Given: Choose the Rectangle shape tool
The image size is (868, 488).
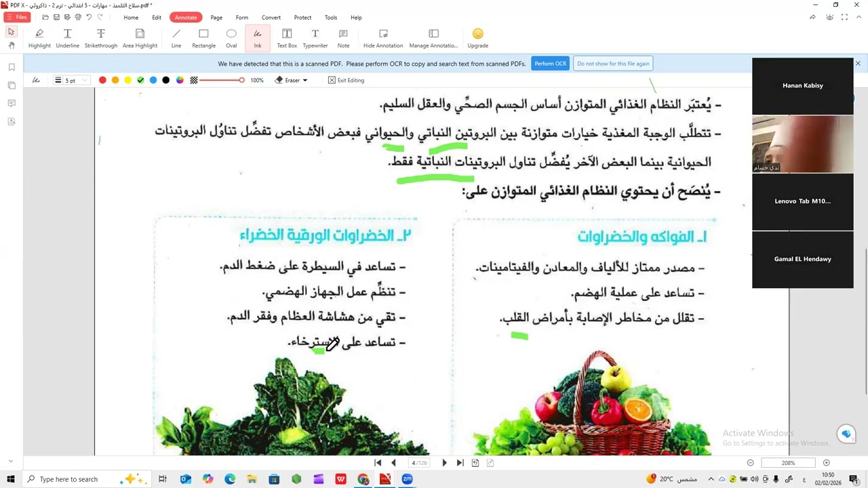Looking at the screenshot, I should pyautogui.click(x=203, y=39).
